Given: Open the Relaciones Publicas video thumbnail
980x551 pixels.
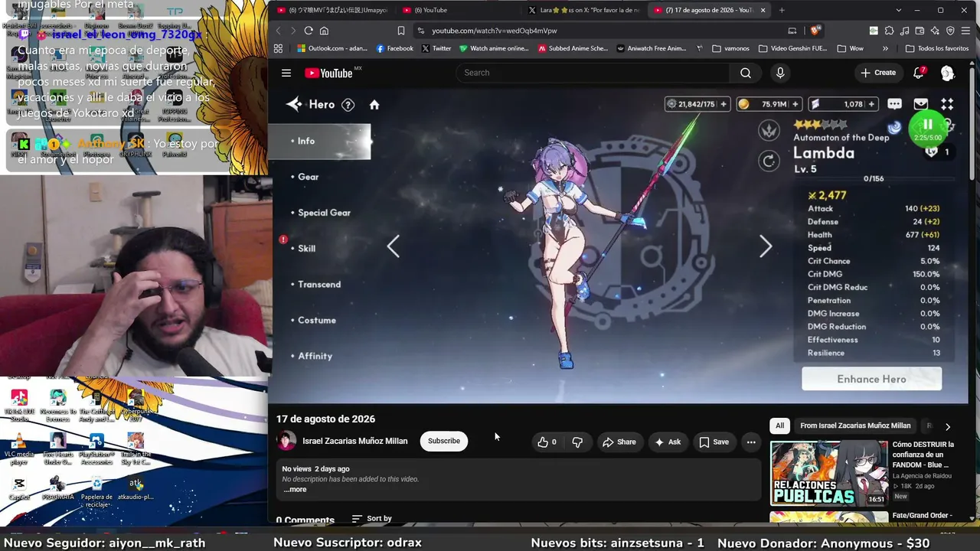Looking at the screenshot, I should (829, 474).
